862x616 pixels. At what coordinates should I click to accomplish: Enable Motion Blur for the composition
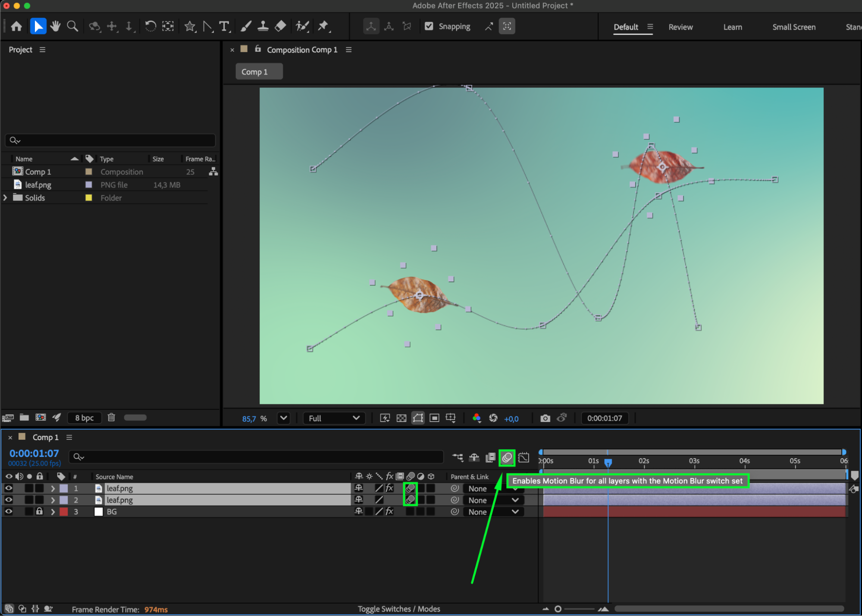(x=507, y=457)
